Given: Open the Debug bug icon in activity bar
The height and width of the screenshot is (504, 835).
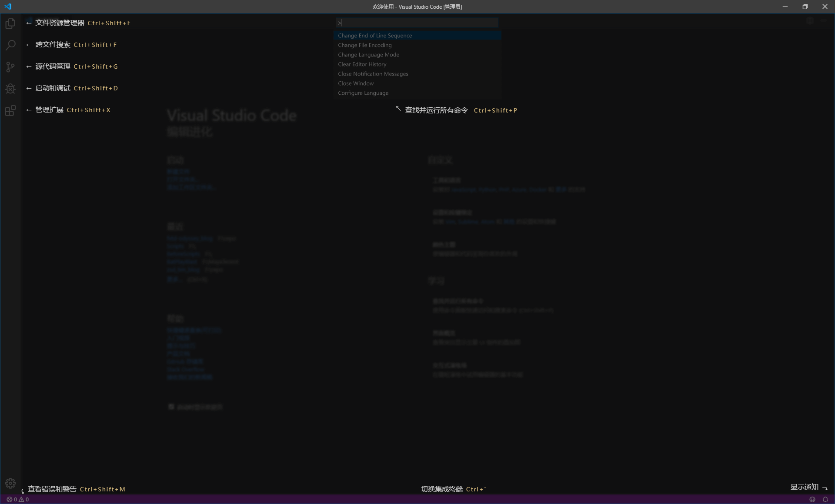Looking at the screenshot, I should [x=10, y=89].
